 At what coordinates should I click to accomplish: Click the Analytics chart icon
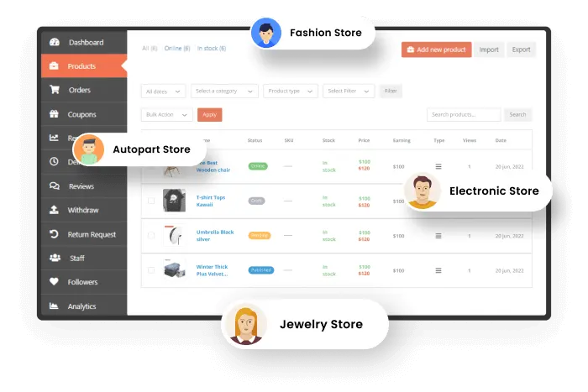[x=55, y=306]
